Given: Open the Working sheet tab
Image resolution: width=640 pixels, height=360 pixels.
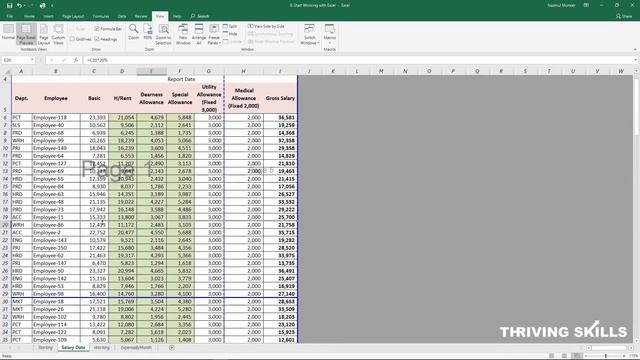Looking at the screenshot, I should click(x=102, y=348).
